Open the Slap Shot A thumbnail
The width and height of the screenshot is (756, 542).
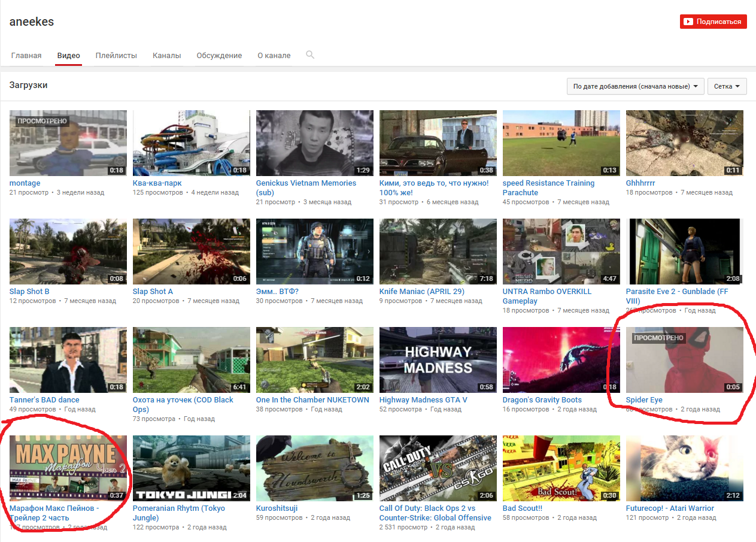pyautogui.click(x=192, y=252)
